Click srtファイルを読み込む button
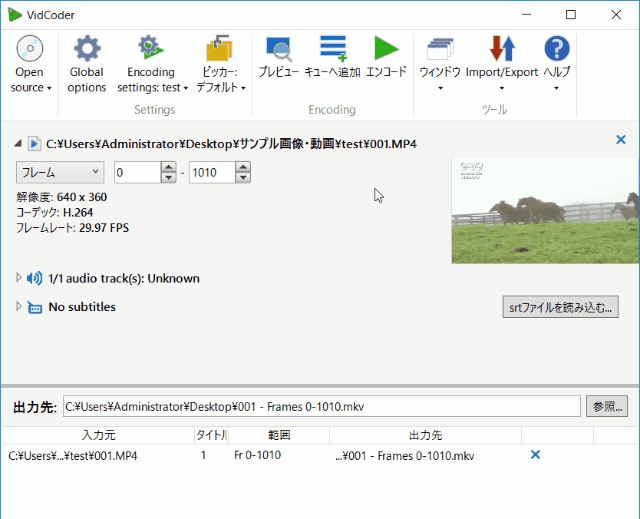640x519 pixels. pos(560,307)
